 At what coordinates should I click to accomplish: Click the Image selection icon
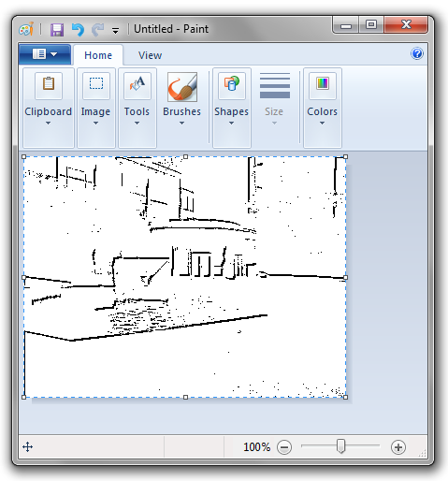[96, 85]
